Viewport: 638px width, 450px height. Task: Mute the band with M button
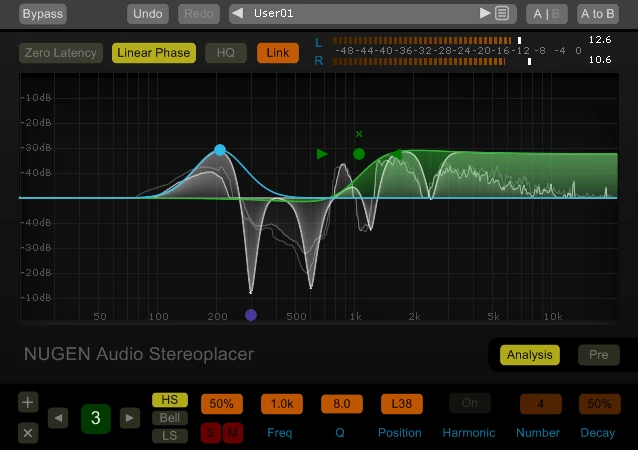click(233, 432)
